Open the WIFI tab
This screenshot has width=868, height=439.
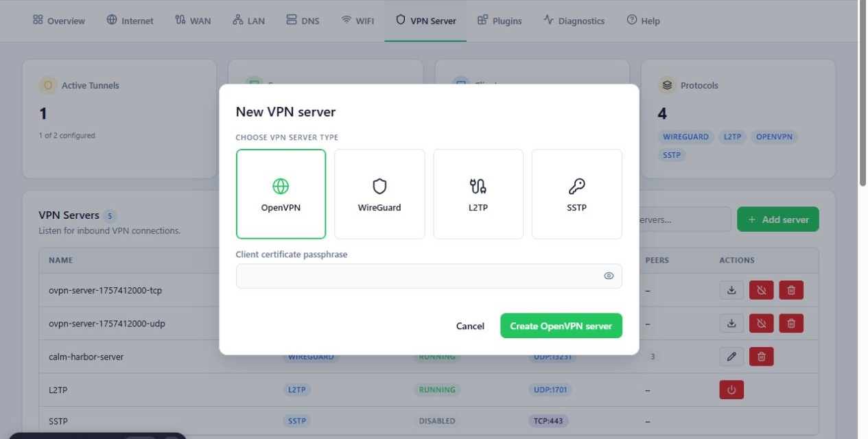pos(357,21)
